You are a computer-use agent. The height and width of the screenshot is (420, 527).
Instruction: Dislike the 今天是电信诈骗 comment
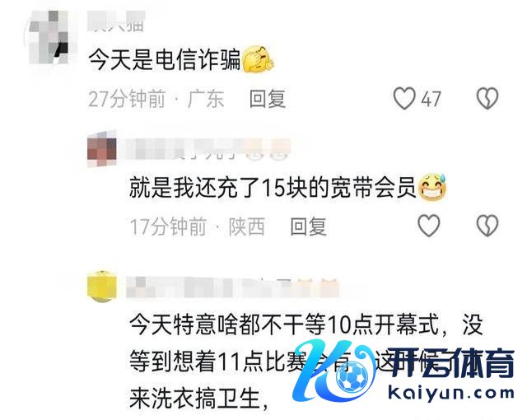coord(487,98)
